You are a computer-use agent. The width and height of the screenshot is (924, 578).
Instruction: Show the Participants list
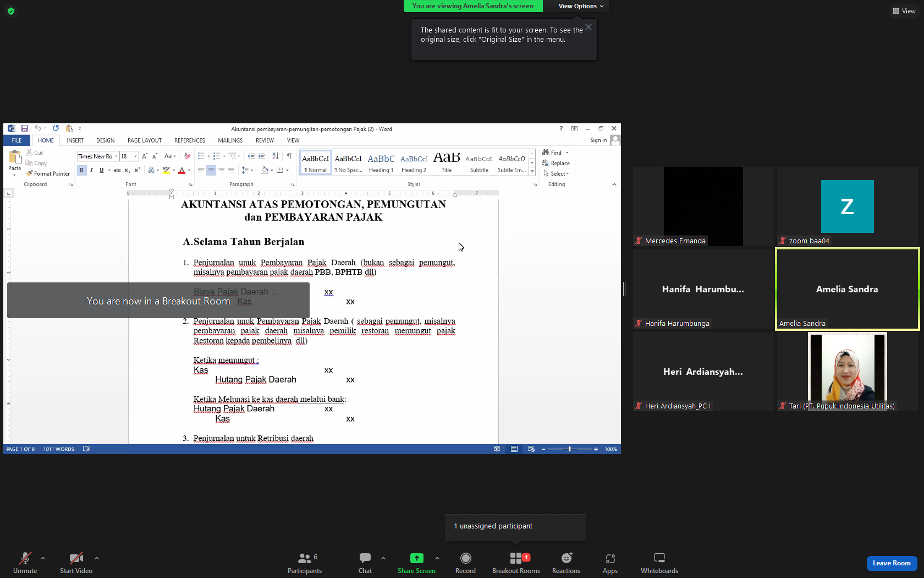[305, 563]
